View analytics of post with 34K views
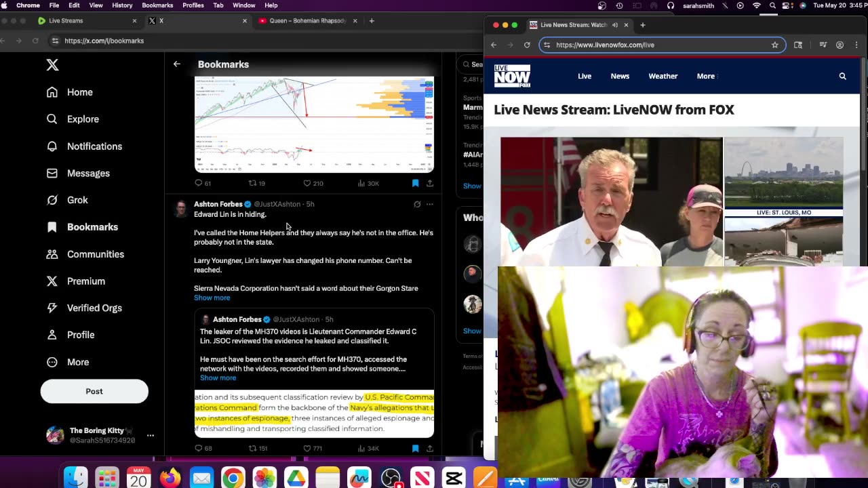This screenshot has height=488, width=868. pos(368,448)
